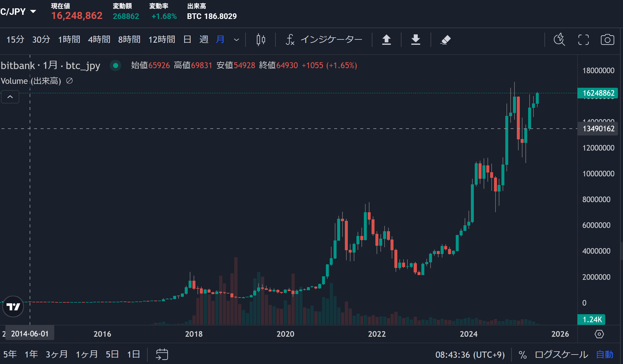
Task: Take a chart snapshot with camera icon
Action: pos(607,39)
